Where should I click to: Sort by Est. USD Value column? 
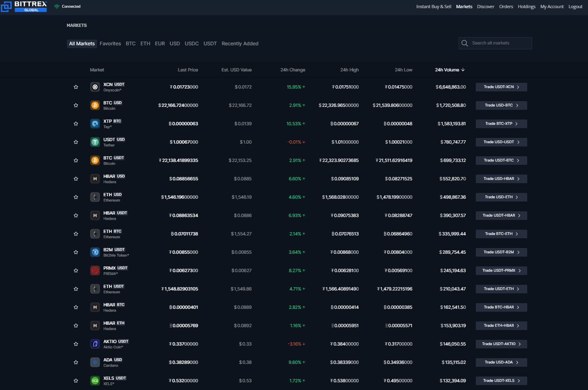coord(237,70)
